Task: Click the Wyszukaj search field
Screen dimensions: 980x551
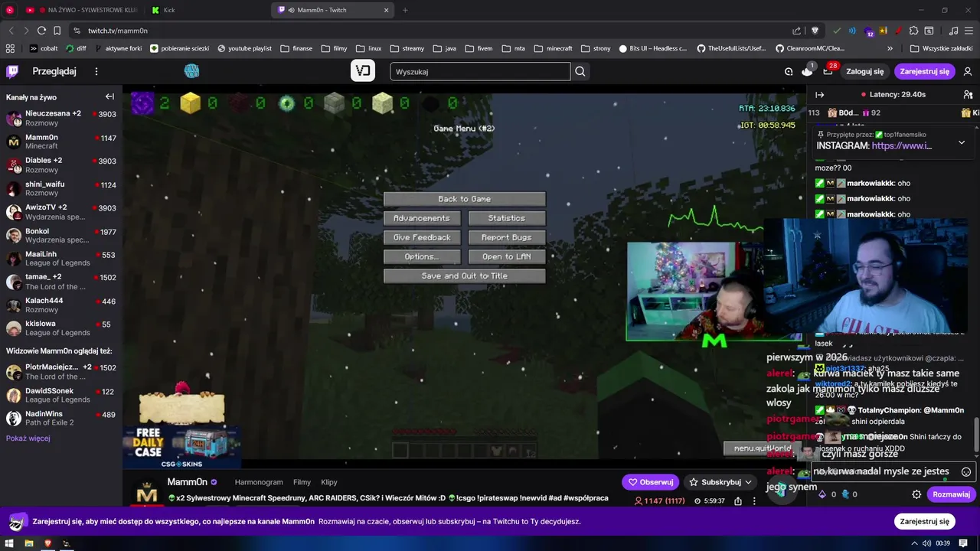Action: pyautogui.click(x=480, y=71)
